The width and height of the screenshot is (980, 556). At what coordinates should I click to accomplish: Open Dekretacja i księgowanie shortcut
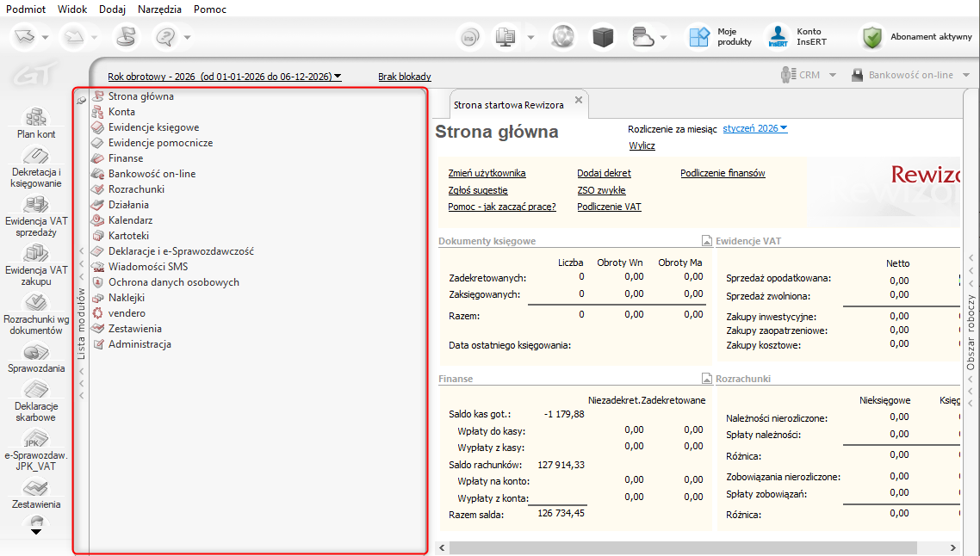pos(36,168)
